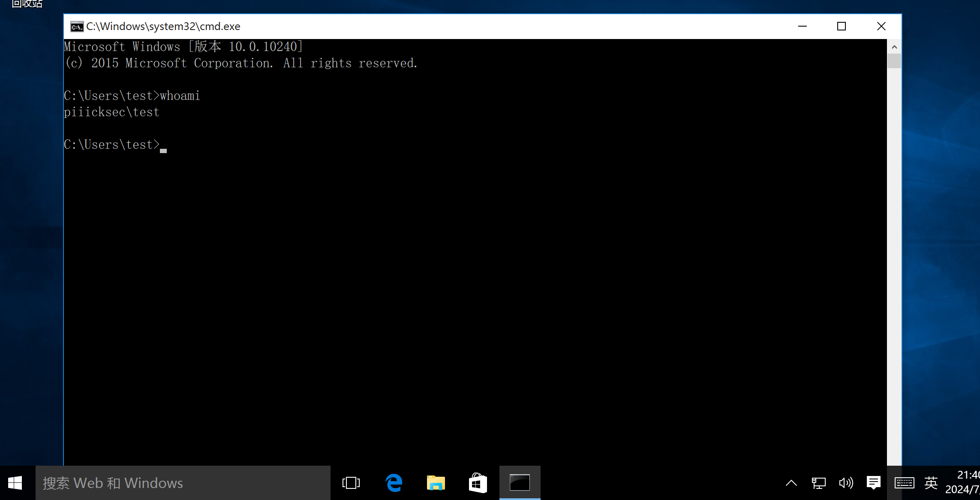Open Task View from the taskbar
Viewport: 980px width, 500px height.
(351, 483)
